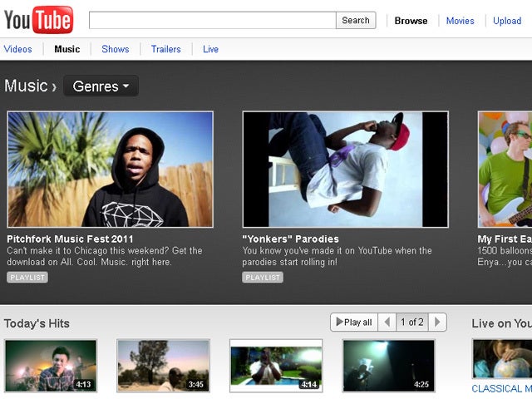The height and width of the screenshot is (399, 532).
Task: Open Pitchfork Music Fest 2011 thumbnail
Action: pyautogui.click(x=111, y=170)
